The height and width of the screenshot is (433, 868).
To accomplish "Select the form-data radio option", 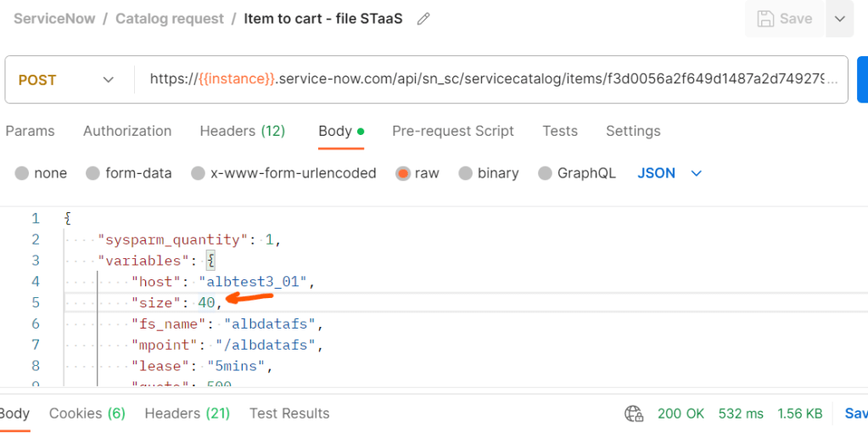I will click(93, 173).
